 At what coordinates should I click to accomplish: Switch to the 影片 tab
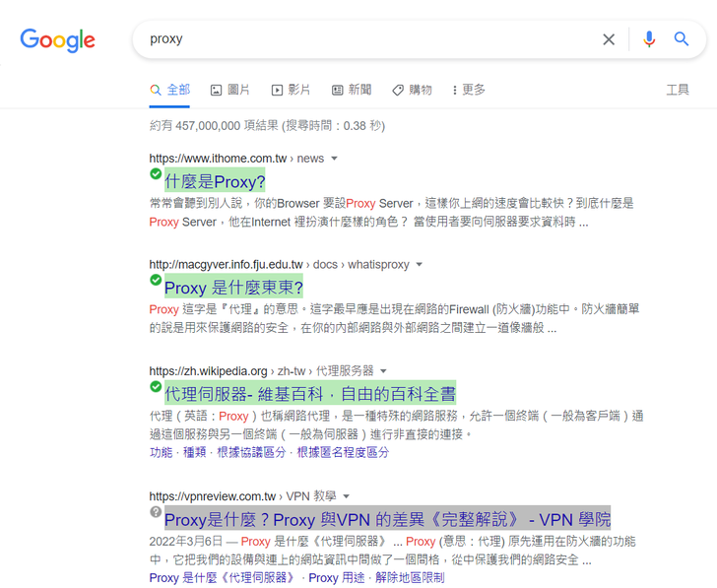pyautogui.click(x=291, y=90)
